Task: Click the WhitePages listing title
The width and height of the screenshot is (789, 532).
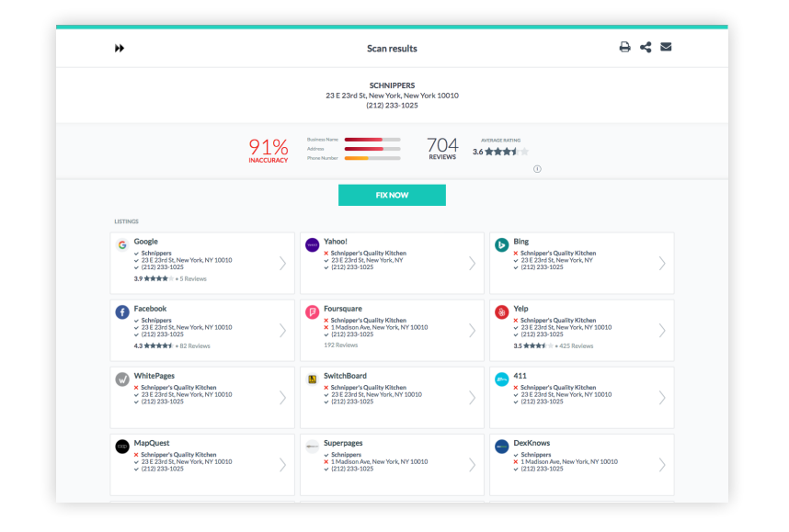Action: 154,376
